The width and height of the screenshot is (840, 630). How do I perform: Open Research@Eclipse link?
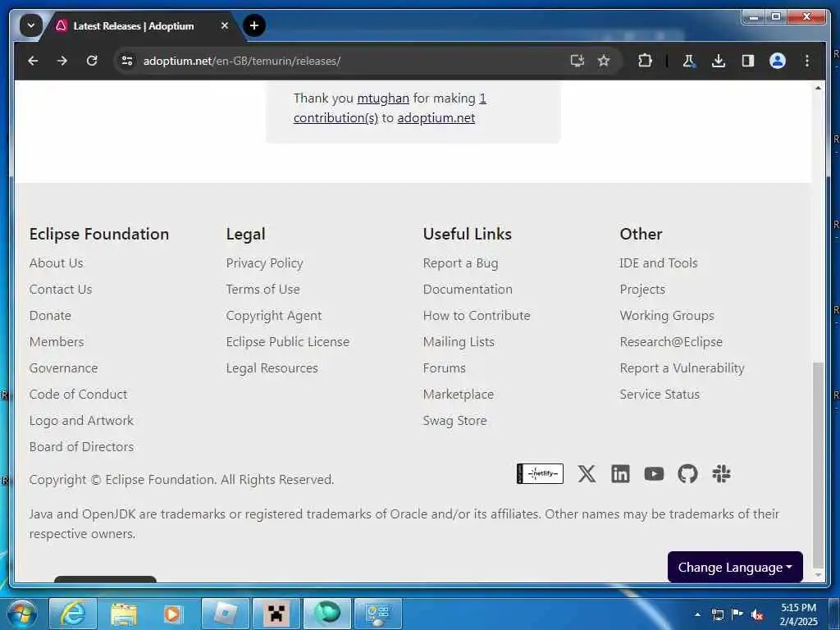point(671,342)
